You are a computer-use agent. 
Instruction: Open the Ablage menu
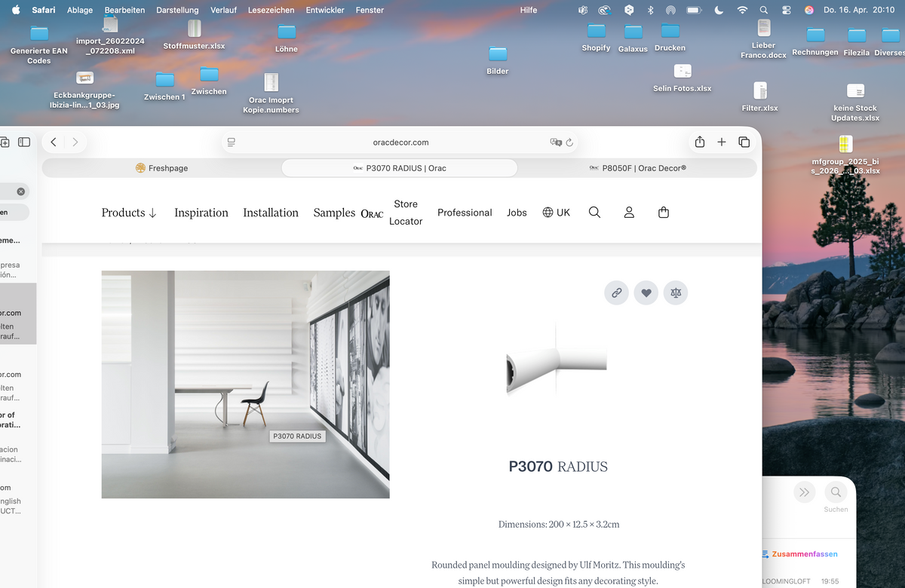tap(80, 10)
